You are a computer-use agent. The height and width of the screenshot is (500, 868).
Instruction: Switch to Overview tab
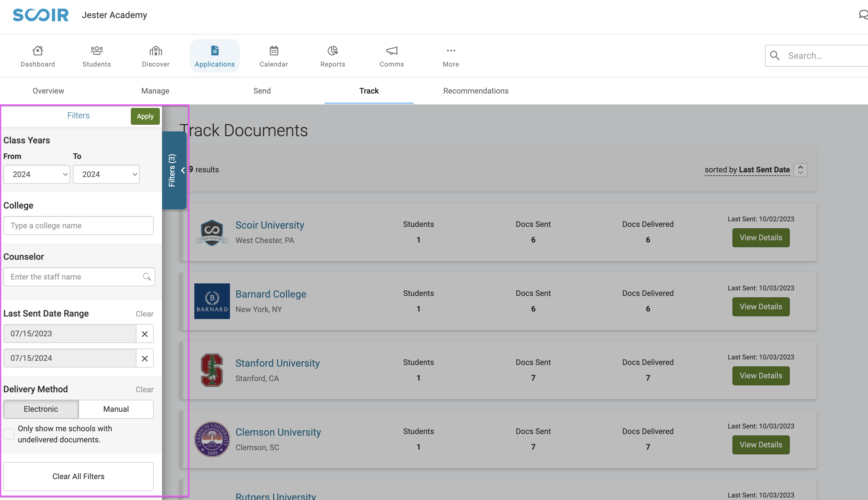coord(48,91)
